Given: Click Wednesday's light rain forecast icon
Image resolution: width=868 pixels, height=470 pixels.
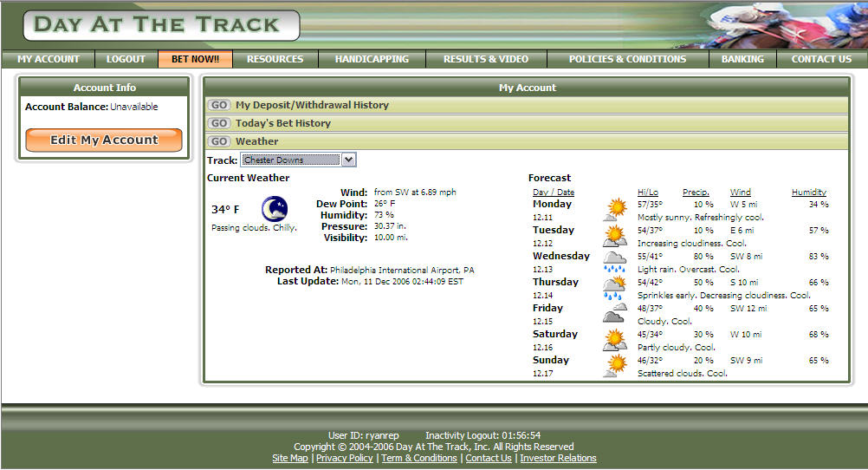Looking at the screenshot, I should coord(615,262).
